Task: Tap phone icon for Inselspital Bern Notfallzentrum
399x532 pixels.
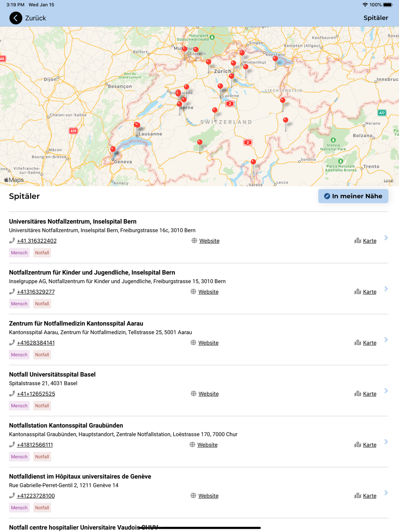Action: (x=12, y=240)
